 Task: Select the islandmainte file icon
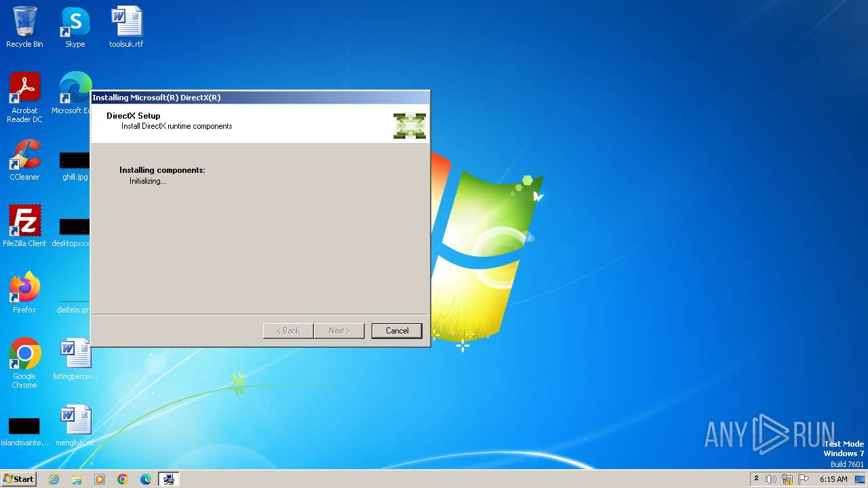tap(24, 432)
